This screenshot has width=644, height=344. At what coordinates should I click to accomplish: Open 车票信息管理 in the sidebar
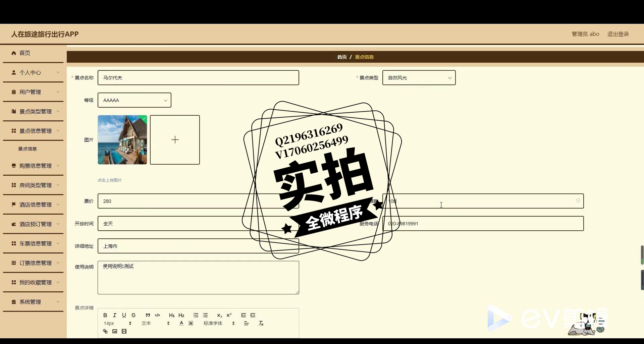coord(33,243)
